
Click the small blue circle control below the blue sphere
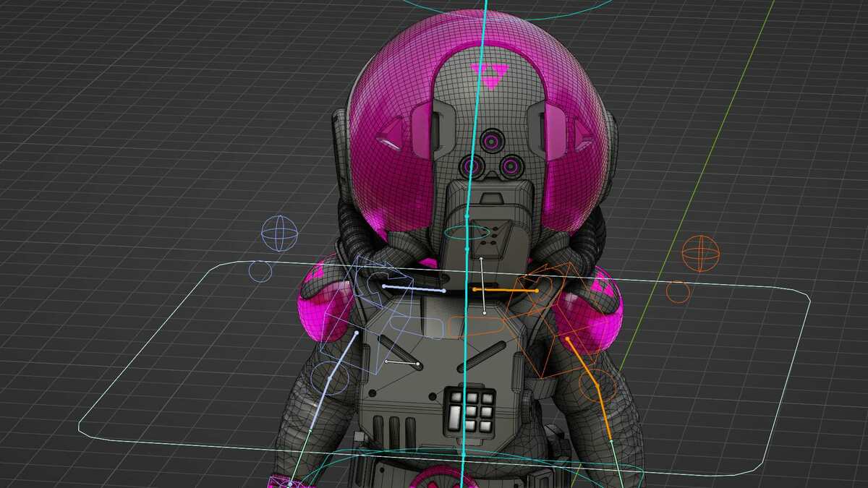click(x=260, y=271)
